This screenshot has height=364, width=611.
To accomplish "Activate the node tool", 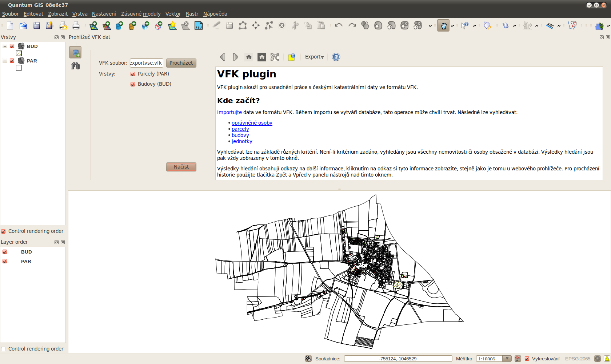I will tap(269, 25).
